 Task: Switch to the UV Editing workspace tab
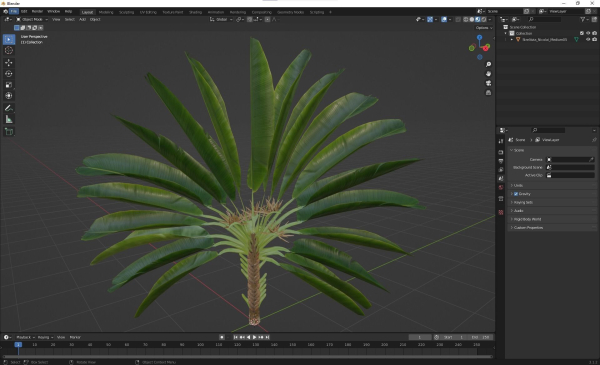point(148,12)
